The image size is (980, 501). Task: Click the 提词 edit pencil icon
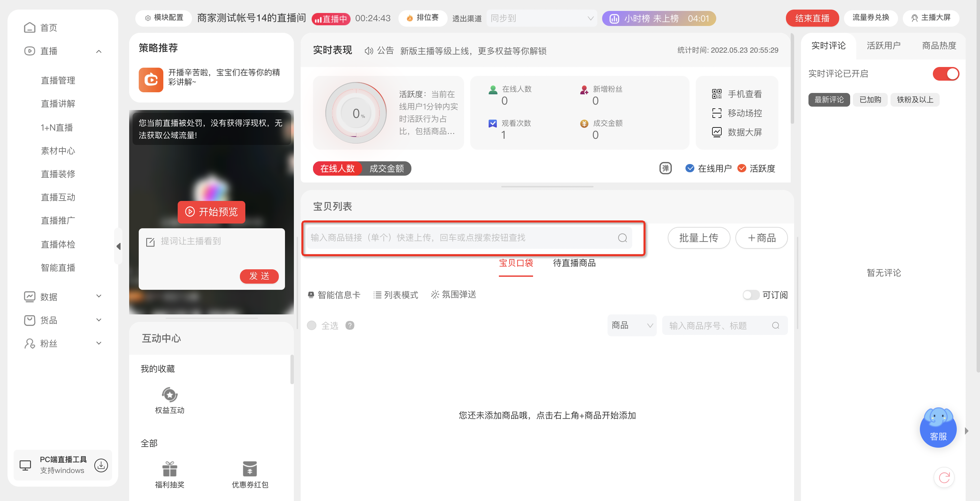(x=150, y=242)
